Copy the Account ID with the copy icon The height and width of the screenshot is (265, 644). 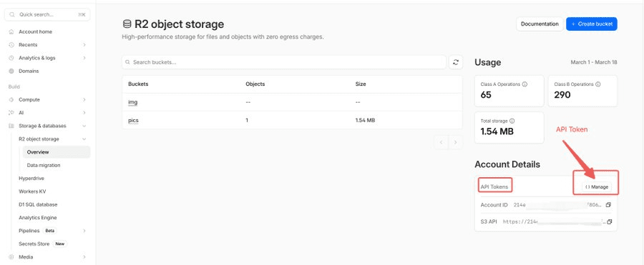pyautogui.click(x=609, y=204)
